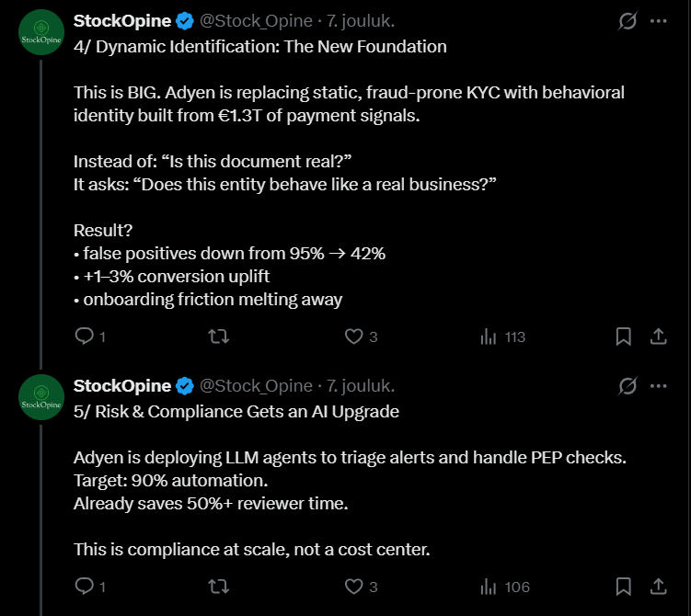Image resolution: width=691 pixels, height=616 pixels.
Task: Click @Stock_Opine handle on second post
Action: click(256, 385)
